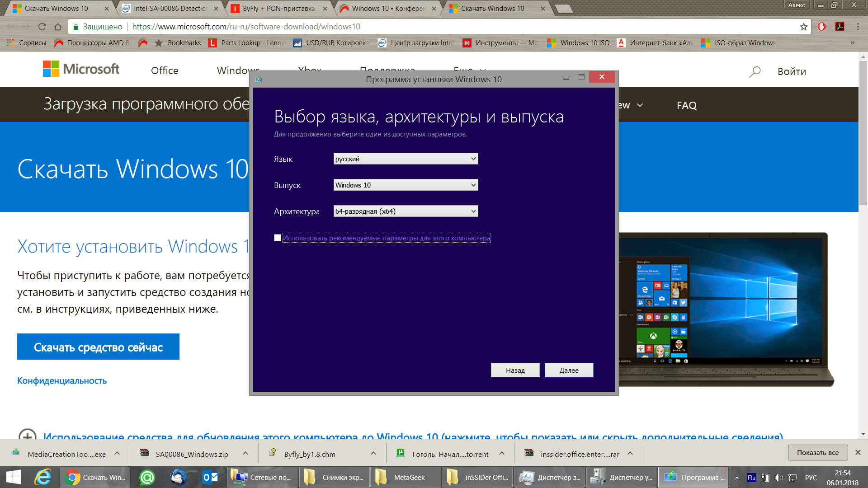
Task: Click the Adobe Acrobat extension icon
Action: 840,27
